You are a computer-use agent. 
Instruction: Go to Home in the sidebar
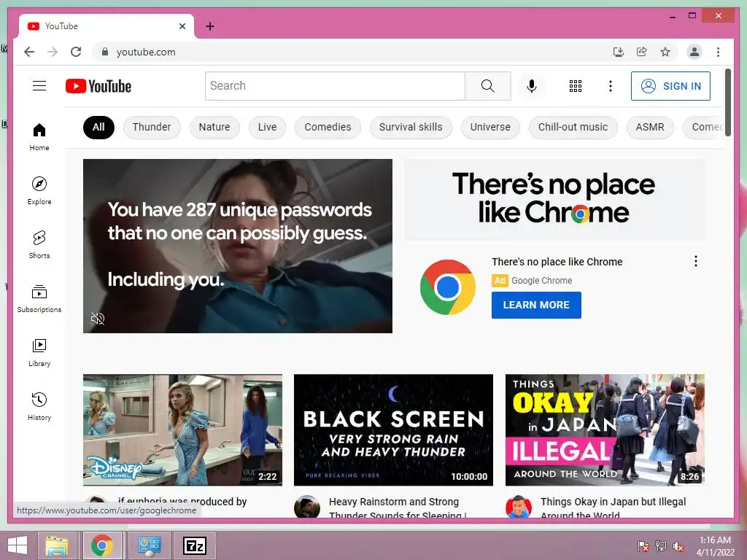39,136
